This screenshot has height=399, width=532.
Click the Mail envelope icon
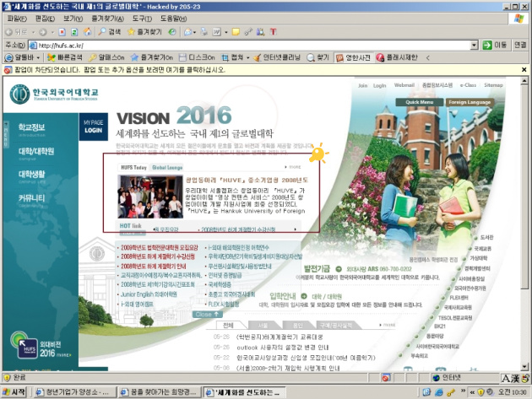(x=187, y=32)
